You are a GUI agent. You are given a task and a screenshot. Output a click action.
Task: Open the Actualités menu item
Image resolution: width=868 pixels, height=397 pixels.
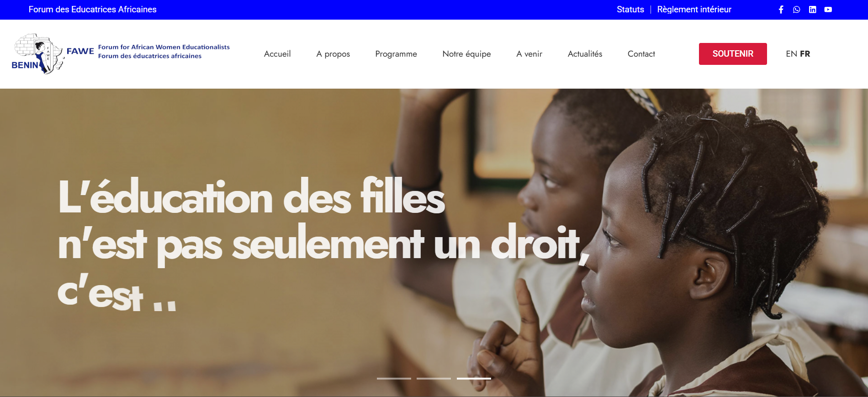(585, 54)
